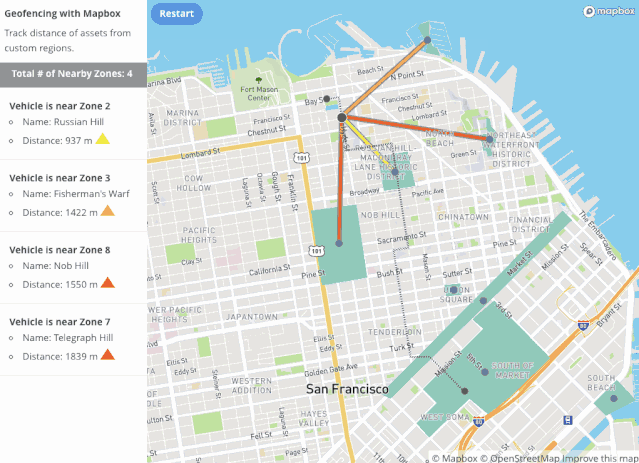Screen dimensions: 639x463
Task: Click the dark route dot near Bay St
Action: click(326, 99)
